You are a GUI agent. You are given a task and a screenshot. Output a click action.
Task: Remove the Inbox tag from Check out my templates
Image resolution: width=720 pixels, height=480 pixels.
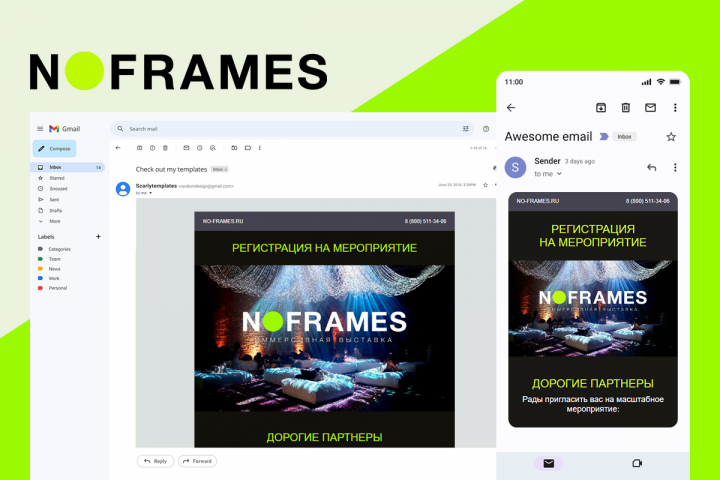tap(226, 169)
